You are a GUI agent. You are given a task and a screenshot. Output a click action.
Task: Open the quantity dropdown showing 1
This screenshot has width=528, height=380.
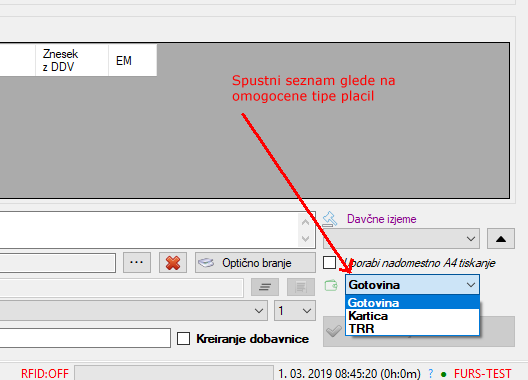coord(295,311)
